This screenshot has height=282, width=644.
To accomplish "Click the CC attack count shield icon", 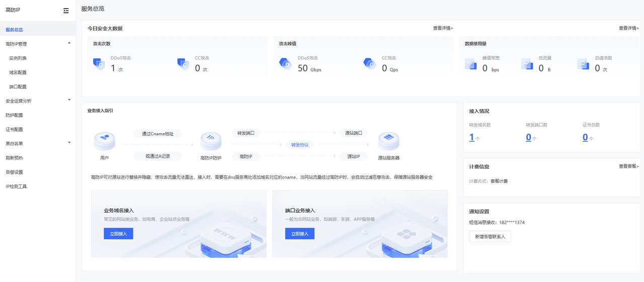I will 183,63.
